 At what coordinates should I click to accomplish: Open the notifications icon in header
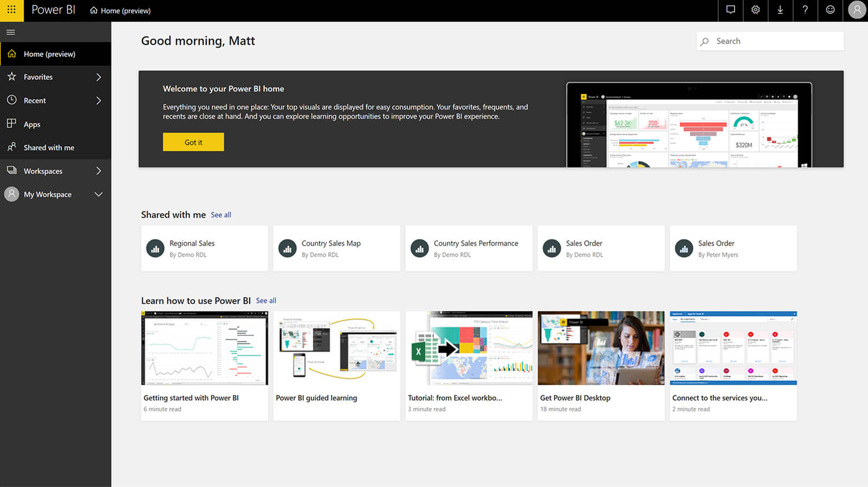click(731, 10)
